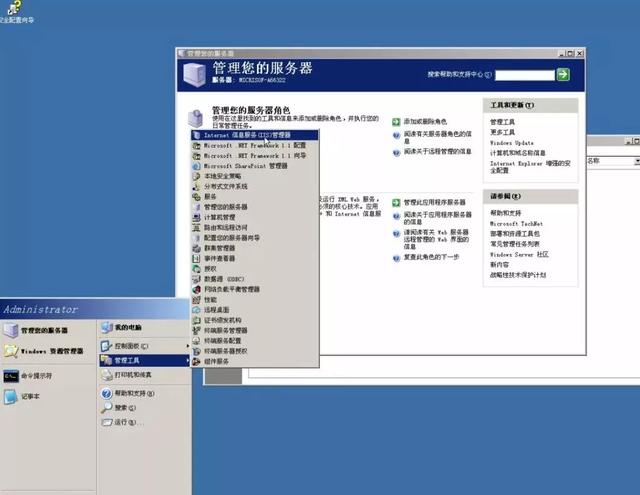Click 部署和资源工具包 link
The height and width of the screenshot is (495, 640).
(x=515, y=234)
